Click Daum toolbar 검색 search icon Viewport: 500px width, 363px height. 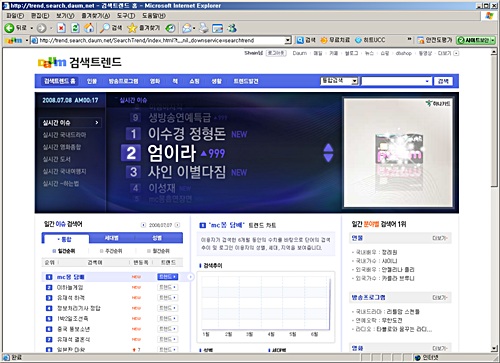click(306, 40)
